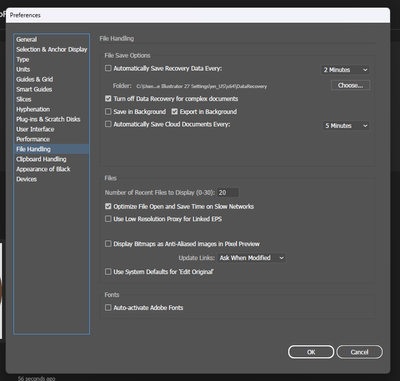The image size is (400, 381).
Task: Click the Choose folder button
Action: [x=350, y=85]
